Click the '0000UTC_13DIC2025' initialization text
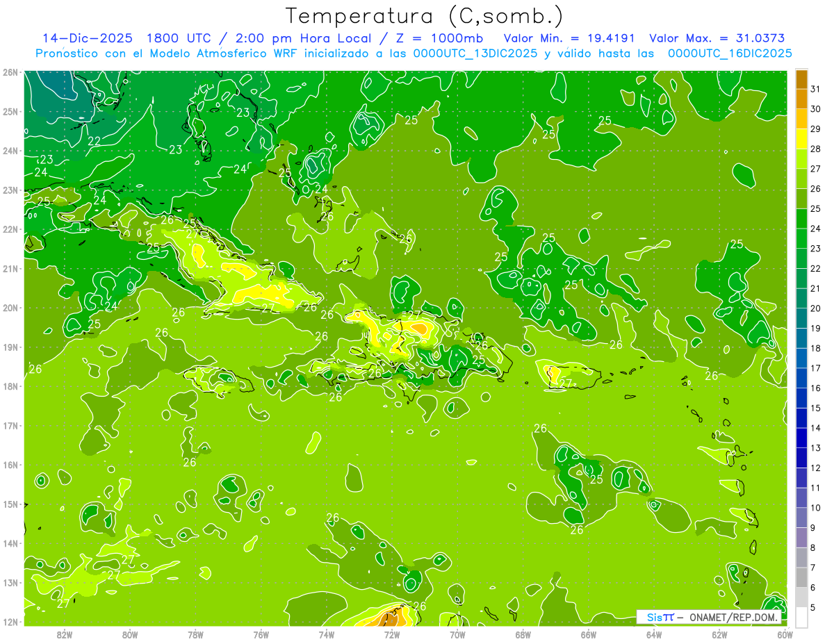 [x=475, y=53]
